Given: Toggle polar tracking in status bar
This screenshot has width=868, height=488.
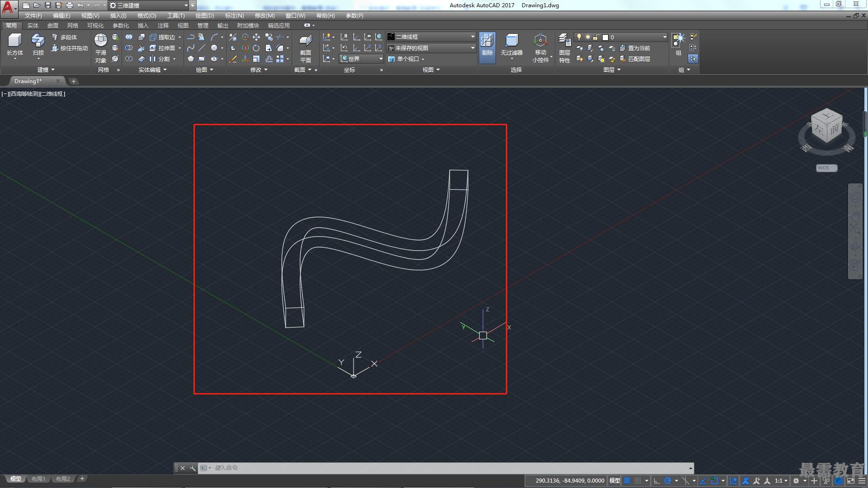Looking at the screenshot, I should pos(667,481).
